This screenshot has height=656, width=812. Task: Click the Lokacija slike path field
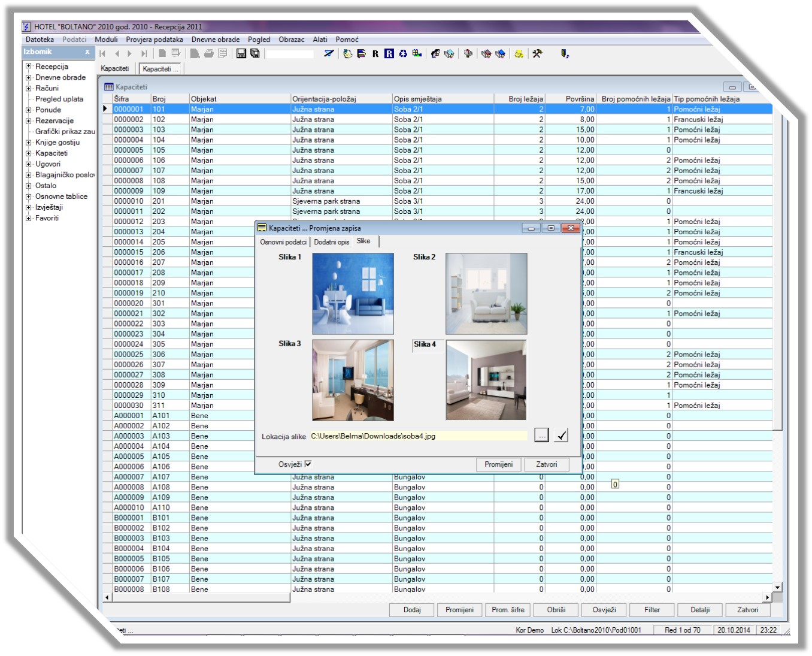click(x=418, y=436)
